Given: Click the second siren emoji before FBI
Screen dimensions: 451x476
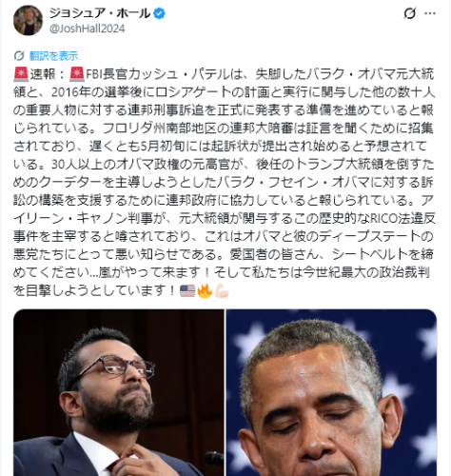Looking at the screenshot, I should click(x=77, y=74).
